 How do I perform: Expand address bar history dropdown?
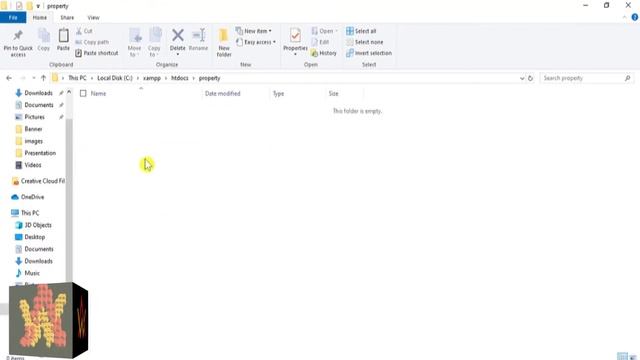click(x=522, y=78)
